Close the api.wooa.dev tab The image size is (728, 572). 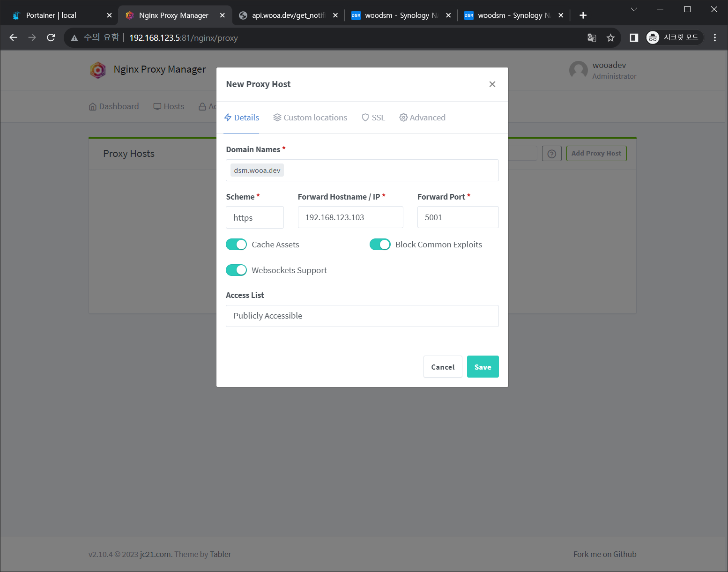[335, 15]
